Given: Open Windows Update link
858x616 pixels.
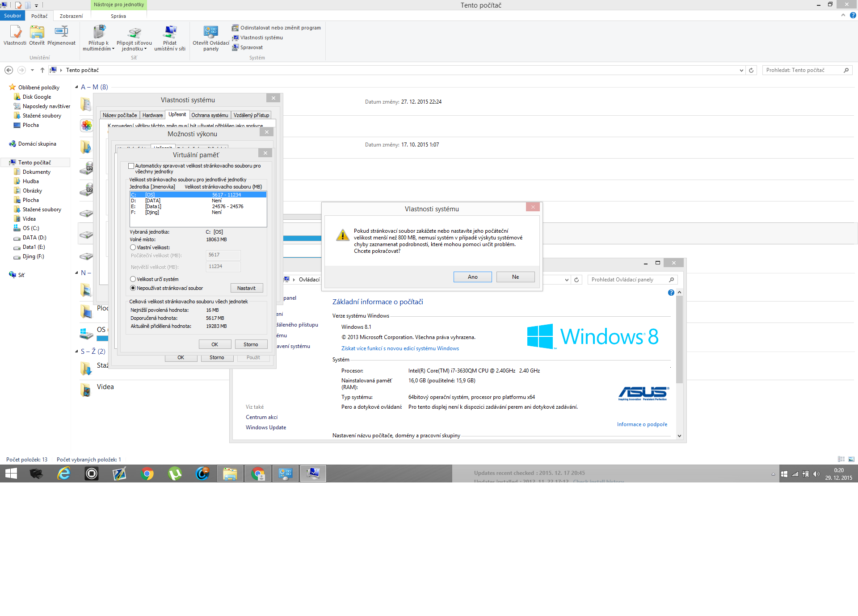Looking at the screenshot, I should click(x=265, y=427).
